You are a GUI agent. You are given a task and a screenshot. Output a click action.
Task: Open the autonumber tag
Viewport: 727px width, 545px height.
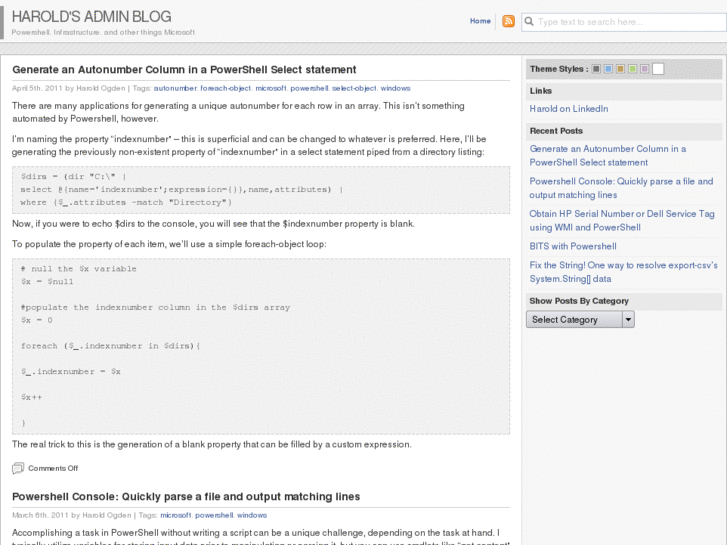click(x=175, y=88)
